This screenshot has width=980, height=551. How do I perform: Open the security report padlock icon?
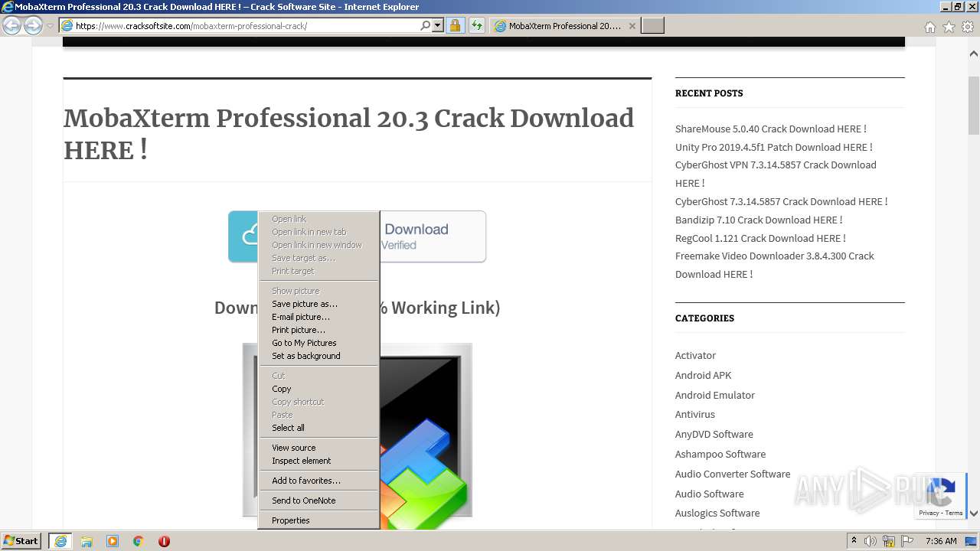click(455, 26)
